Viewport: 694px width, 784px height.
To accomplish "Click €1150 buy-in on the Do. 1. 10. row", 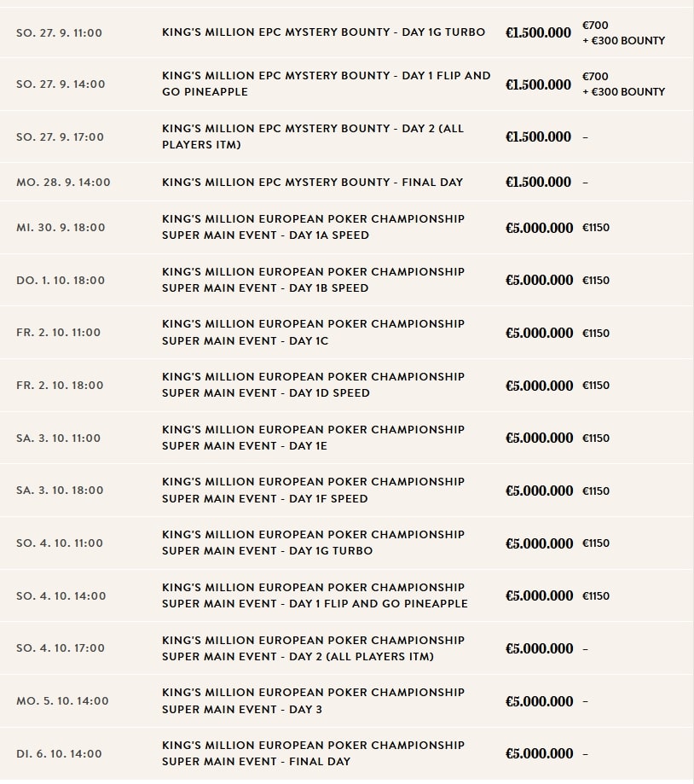I will pyautogui.click(x=596, y=280).
